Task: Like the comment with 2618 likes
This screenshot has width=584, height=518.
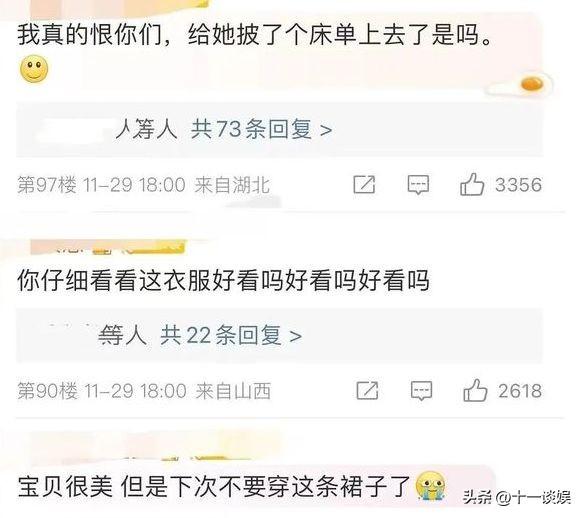Action: coord(475,390)
